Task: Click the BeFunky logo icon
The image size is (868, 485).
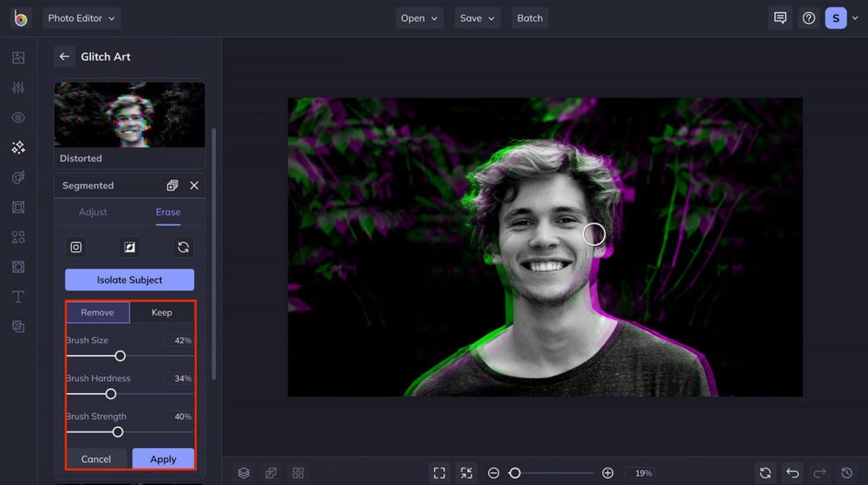Action: (x=20, y=18)
